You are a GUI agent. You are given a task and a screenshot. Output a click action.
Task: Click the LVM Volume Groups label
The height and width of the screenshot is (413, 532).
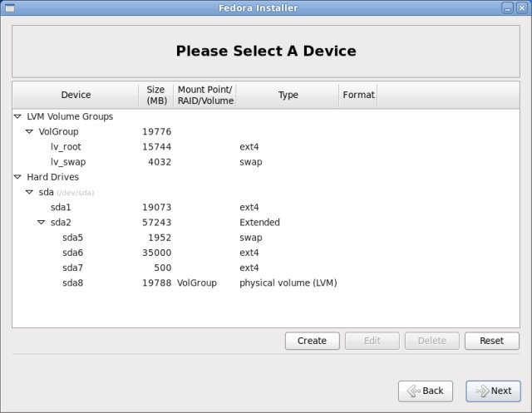click(70, 116)
